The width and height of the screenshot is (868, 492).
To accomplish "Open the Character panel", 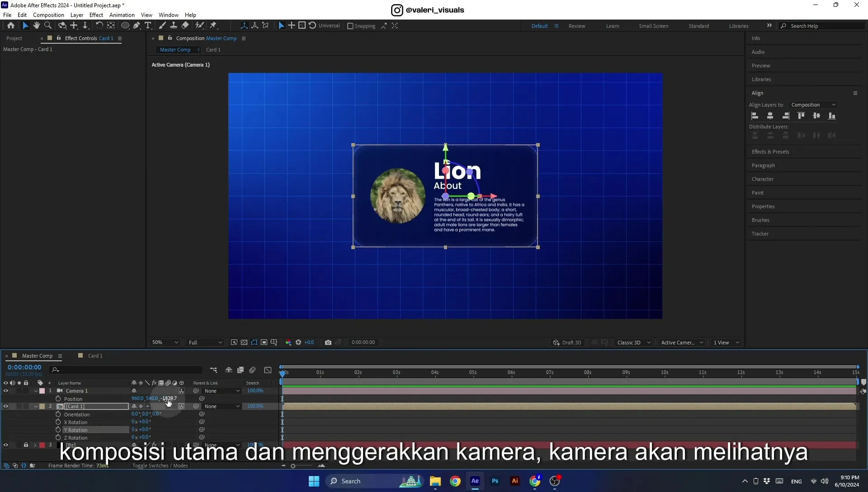I will point(763,179).
